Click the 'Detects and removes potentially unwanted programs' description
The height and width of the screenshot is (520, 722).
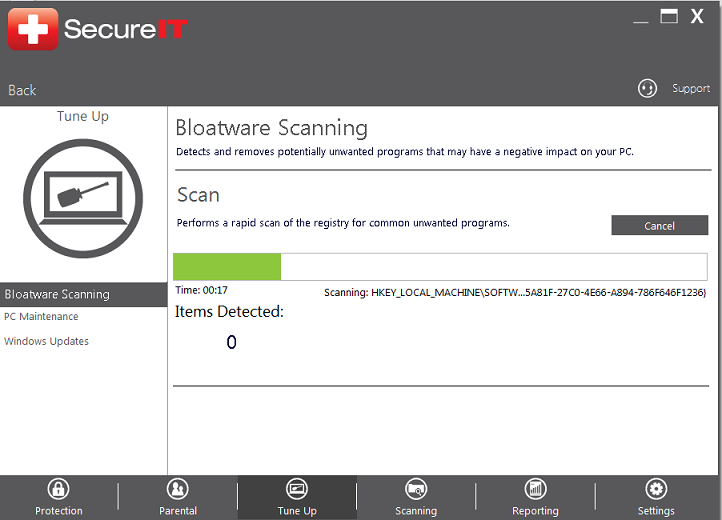(405, 152)
